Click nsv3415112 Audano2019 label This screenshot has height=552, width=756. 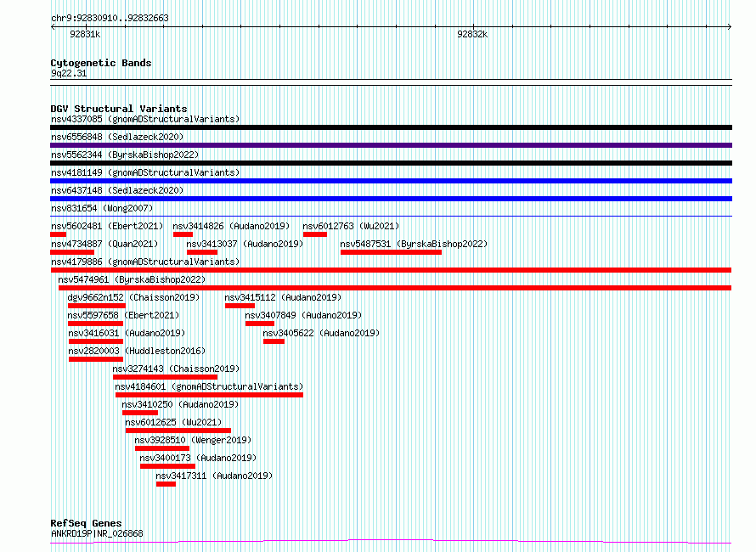[283, 297]
